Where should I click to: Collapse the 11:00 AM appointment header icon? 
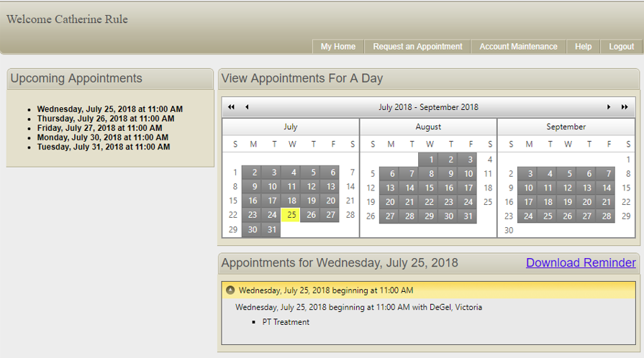coord(230,290)
